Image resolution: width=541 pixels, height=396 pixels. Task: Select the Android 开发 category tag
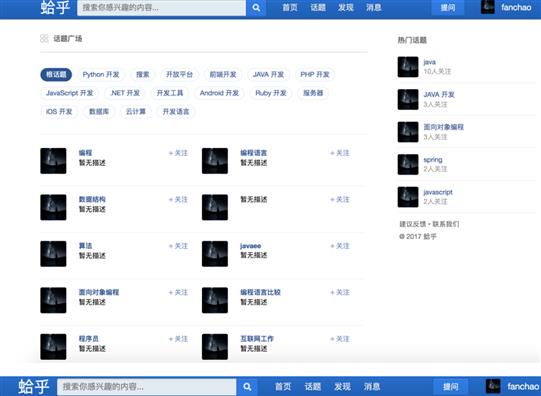(x=219, y=93)
